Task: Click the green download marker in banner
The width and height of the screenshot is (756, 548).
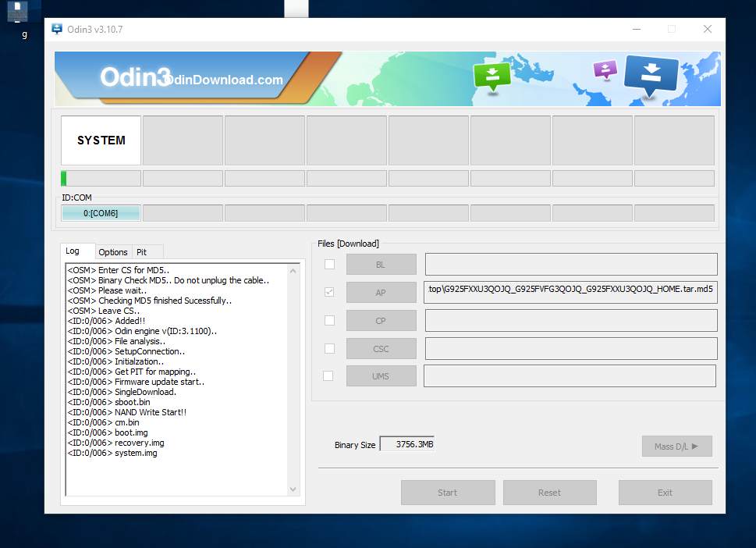Action: pos(492,77)
